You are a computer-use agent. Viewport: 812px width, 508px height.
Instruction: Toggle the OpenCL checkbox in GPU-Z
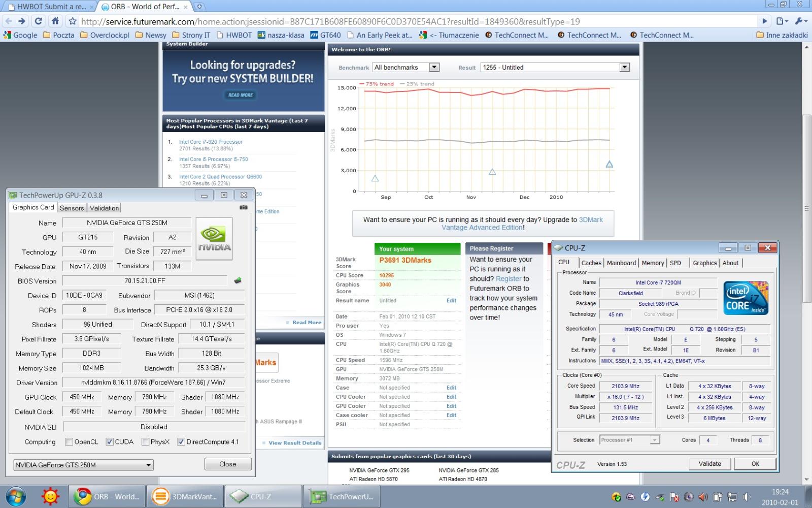(x=69, y=442)
